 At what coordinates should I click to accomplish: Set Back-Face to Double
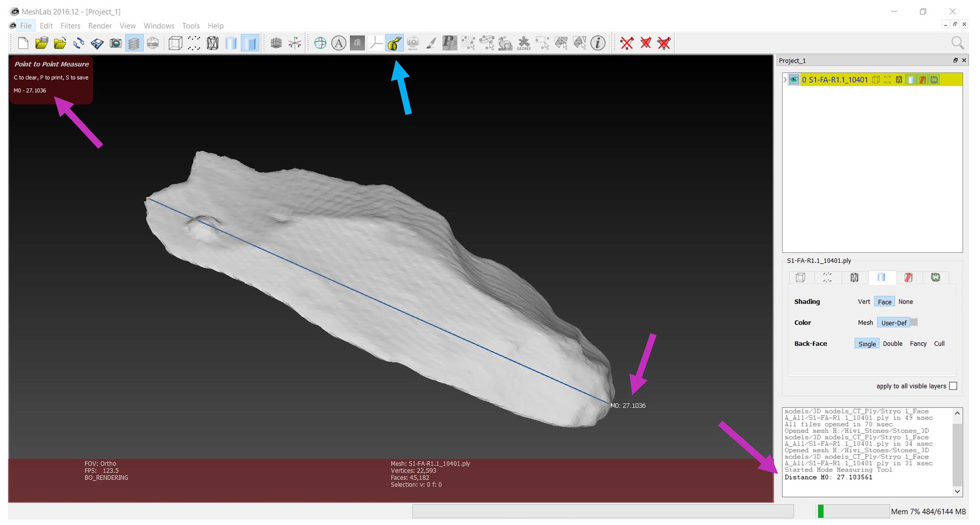(893, 343)
